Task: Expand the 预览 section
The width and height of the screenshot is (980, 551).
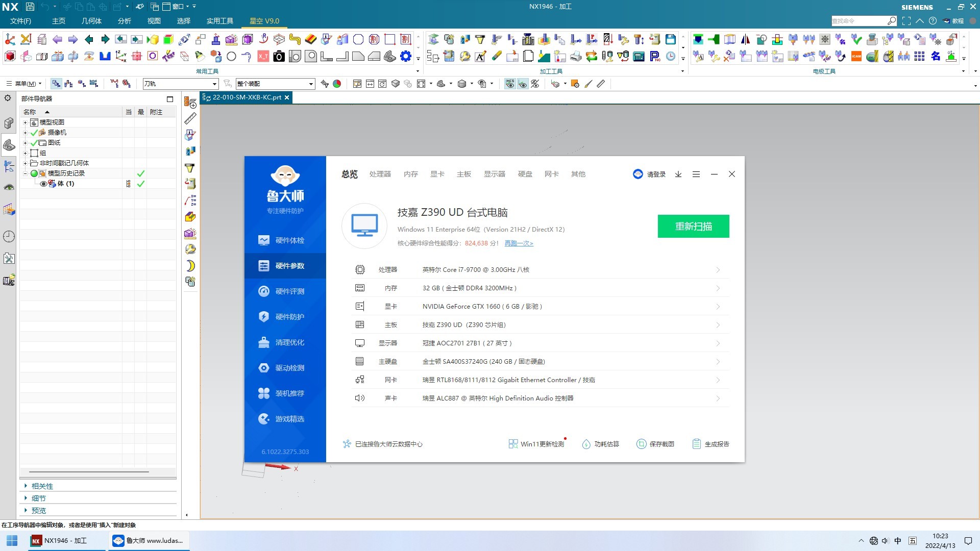Action: (26, 511)
